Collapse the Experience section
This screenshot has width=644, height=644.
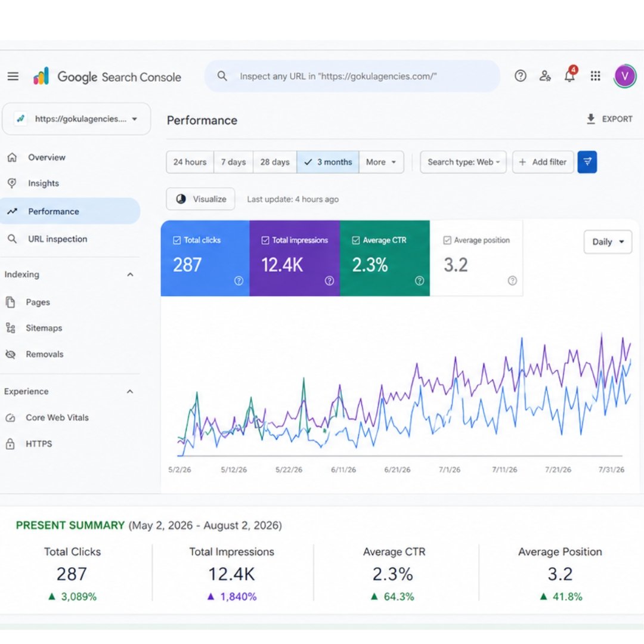130,392
